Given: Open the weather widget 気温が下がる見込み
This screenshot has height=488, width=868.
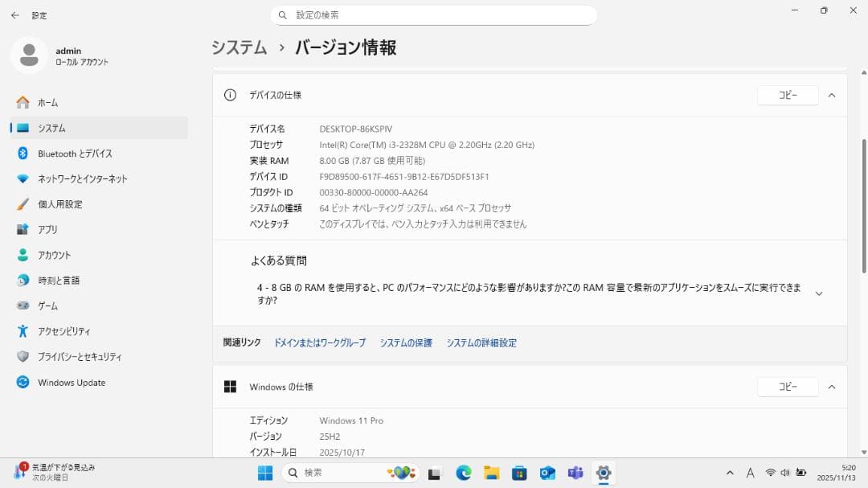Looking at the screenshot, I should [55, 473].
